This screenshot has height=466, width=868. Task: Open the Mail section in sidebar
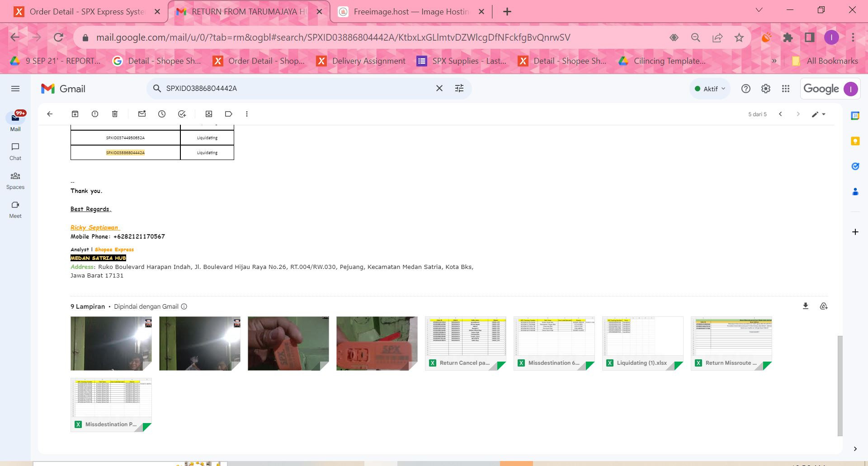click(15, 121)
